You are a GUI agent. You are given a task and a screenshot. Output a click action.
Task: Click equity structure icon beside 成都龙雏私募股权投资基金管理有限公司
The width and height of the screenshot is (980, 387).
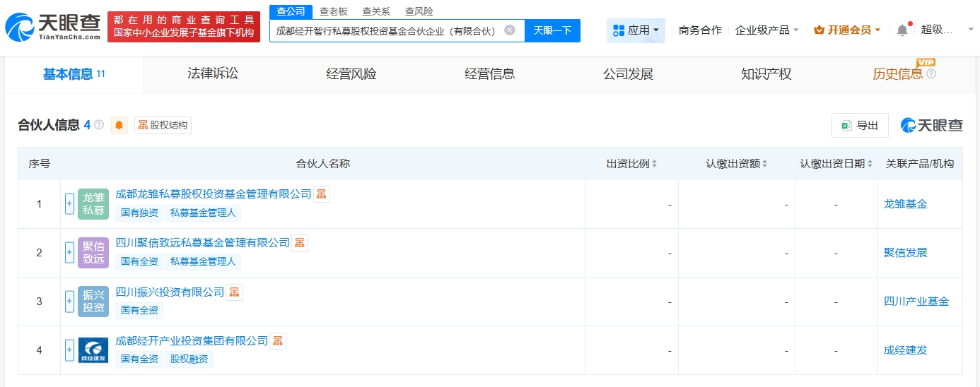[321, 194]
